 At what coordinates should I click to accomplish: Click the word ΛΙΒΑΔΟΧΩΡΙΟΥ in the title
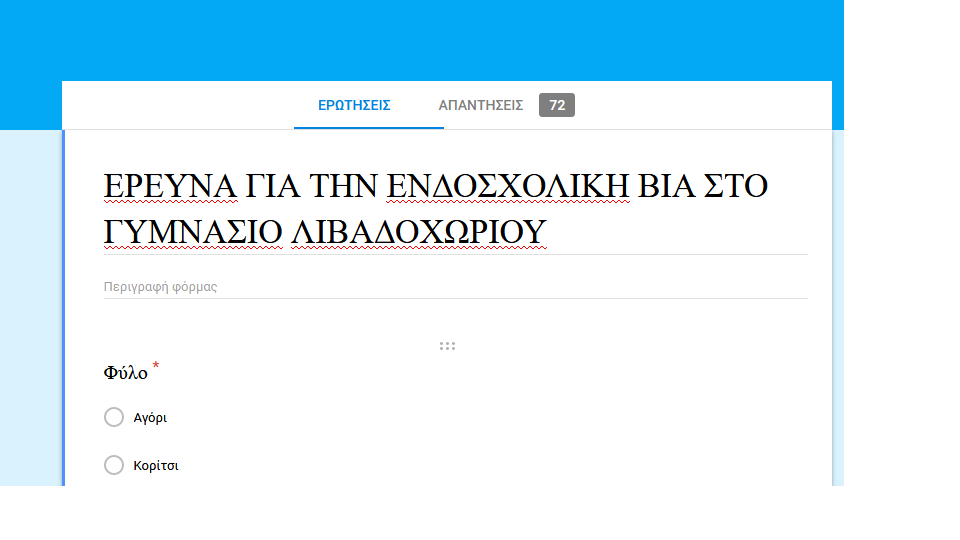(x=418, y=233)
